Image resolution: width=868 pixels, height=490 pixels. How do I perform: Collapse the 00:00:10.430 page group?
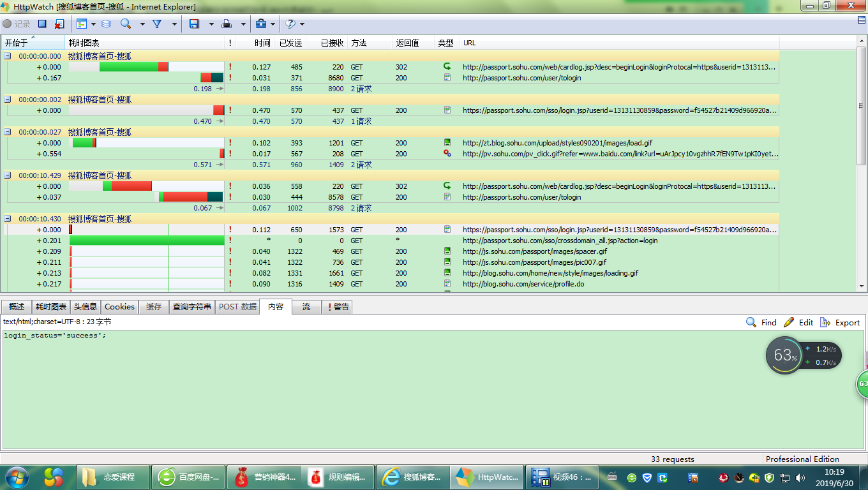[8, 219]
